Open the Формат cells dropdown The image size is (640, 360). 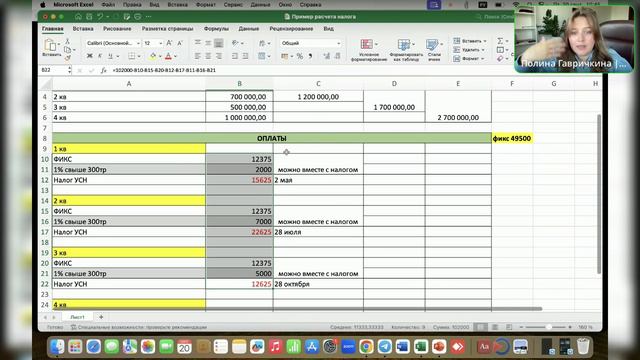click(x=469, y=58)
